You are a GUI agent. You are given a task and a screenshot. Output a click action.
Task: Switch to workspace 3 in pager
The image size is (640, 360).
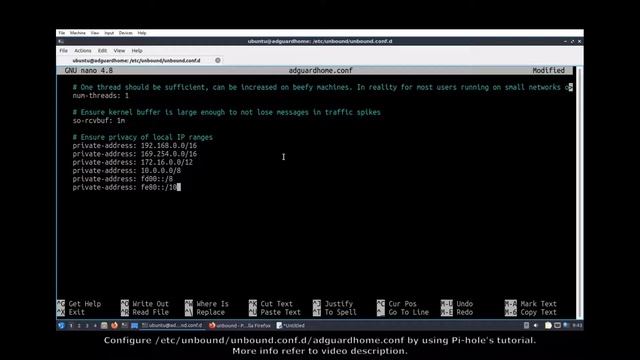tap(87, 325)
